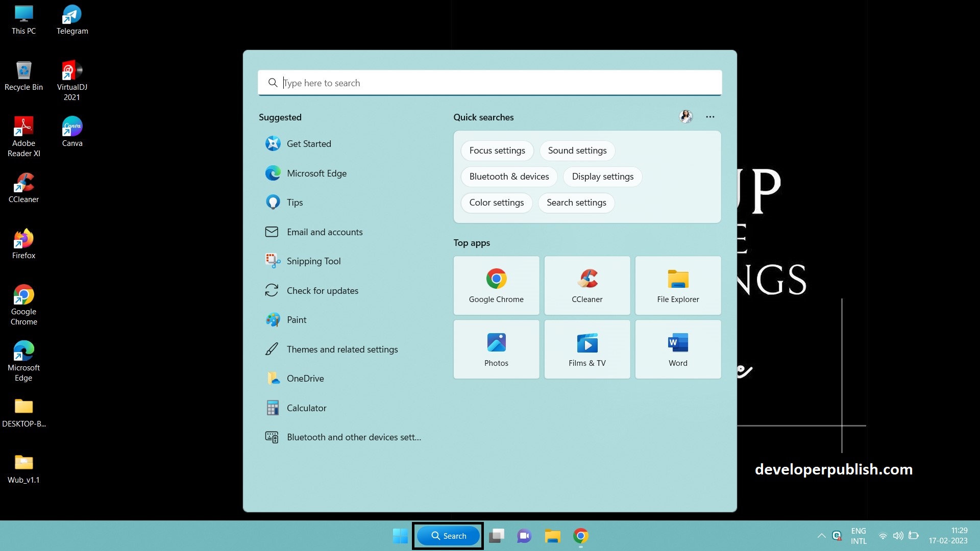Open the Chat icon on the taskbar
The image size is (980, 551).
pyautogui.click(x=524, y=536)
